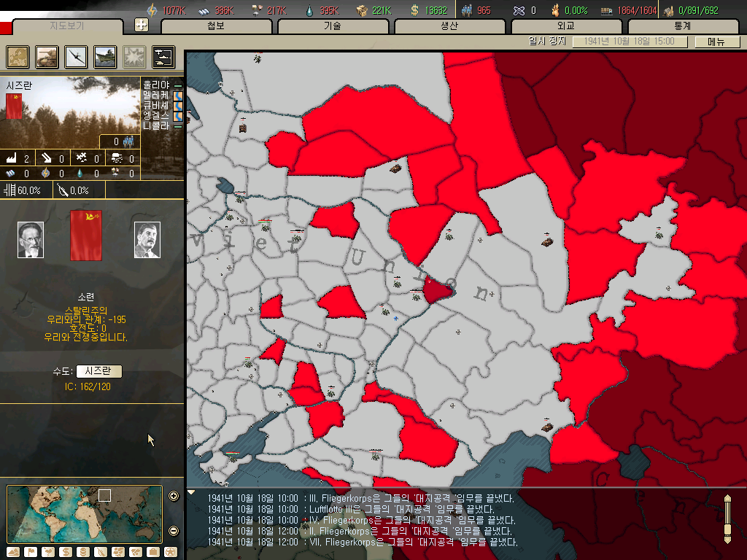Click the province manpower soldiers icon

[128, 141]
